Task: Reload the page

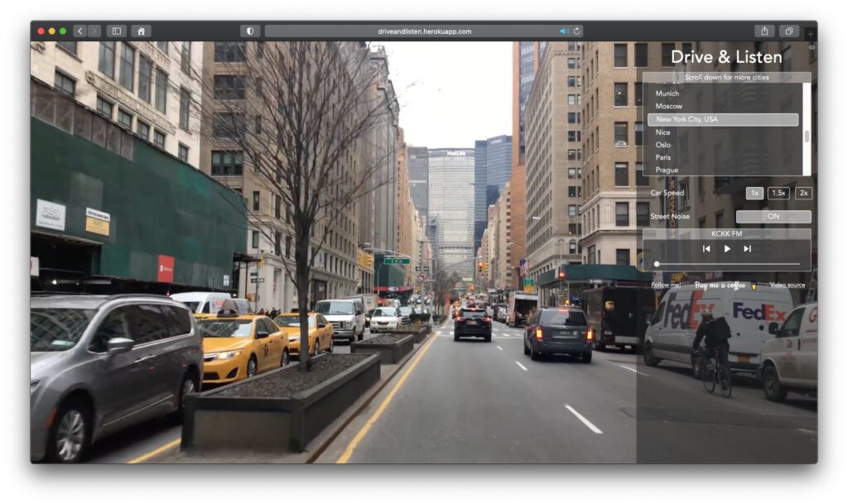Action: (x=576, y=31)
